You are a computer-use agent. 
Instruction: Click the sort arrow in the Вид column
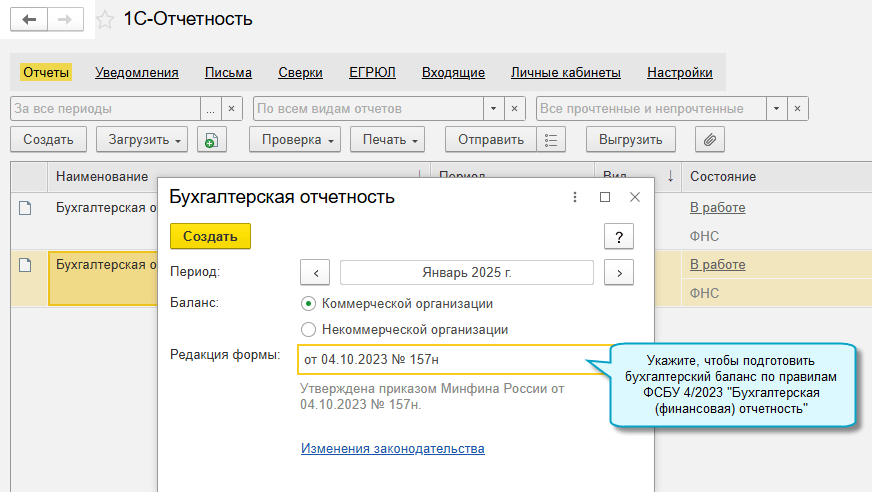pos(670,176)
